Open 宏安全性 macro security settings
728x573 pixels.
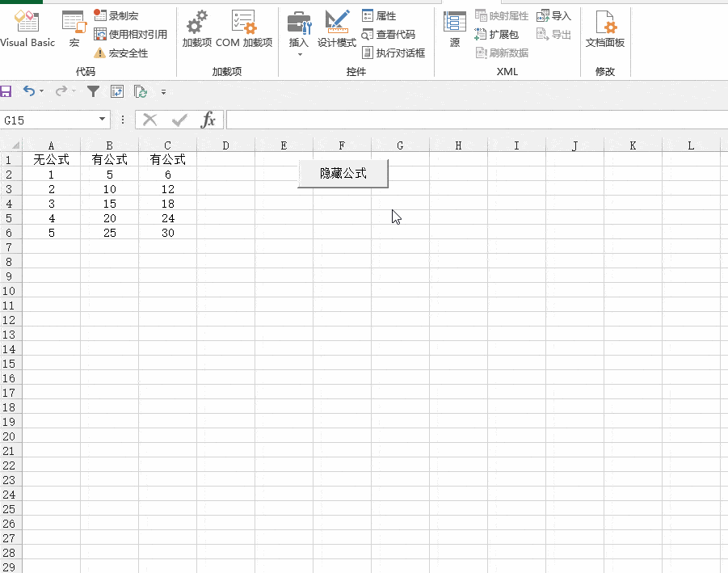tap(120, 53)
